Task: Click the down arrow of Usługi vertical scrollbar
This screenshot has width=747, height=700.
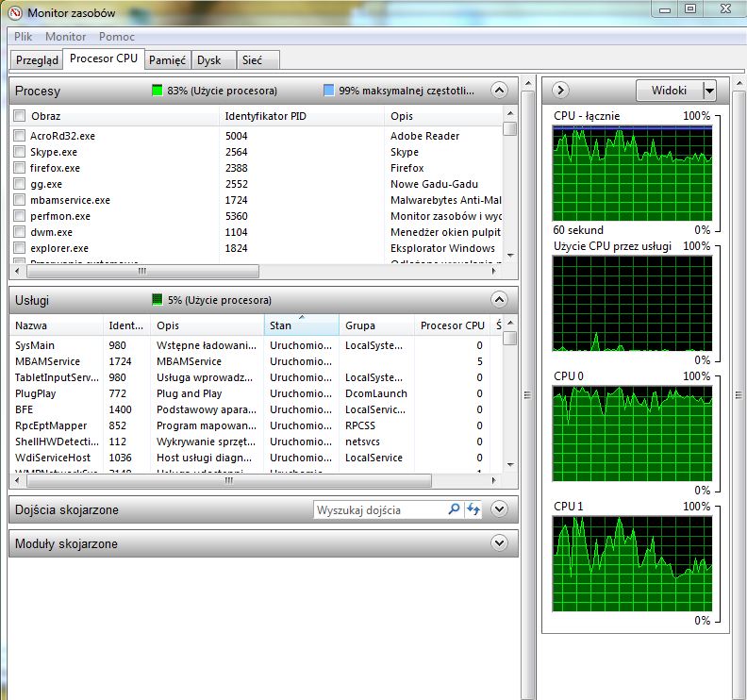Action: [x=510, y=464]
